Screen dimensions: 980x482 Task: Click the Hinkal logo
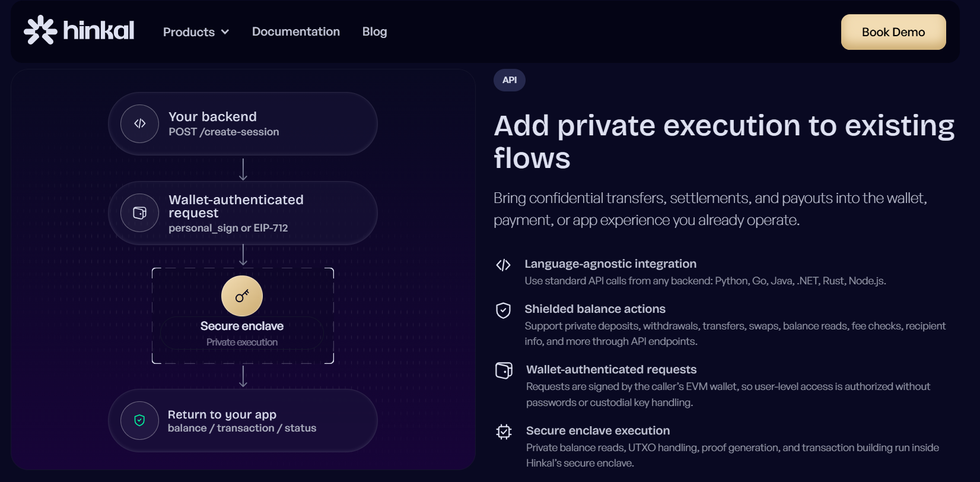pos(79,30)
